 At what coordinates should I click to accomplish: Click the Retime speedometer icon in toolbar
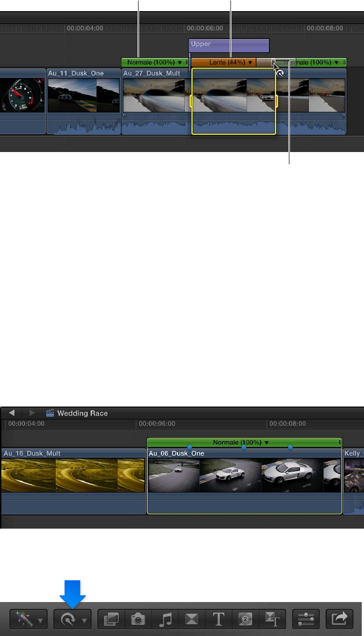tap(68, 619)
